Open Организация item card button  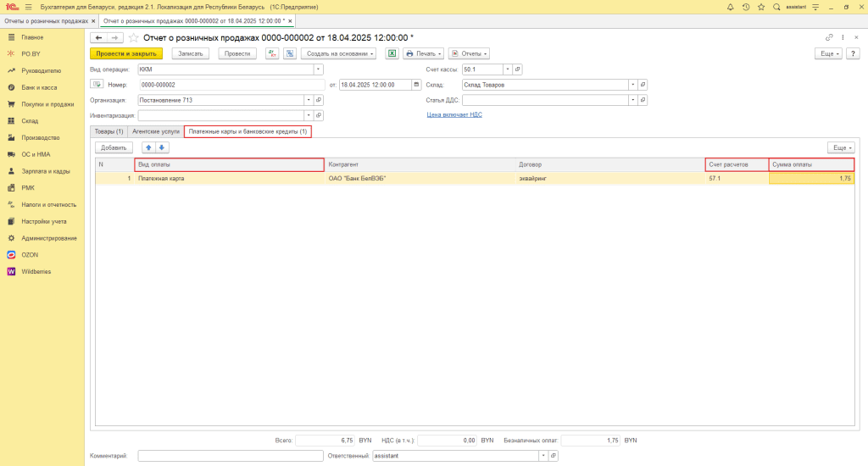point(319,100)
